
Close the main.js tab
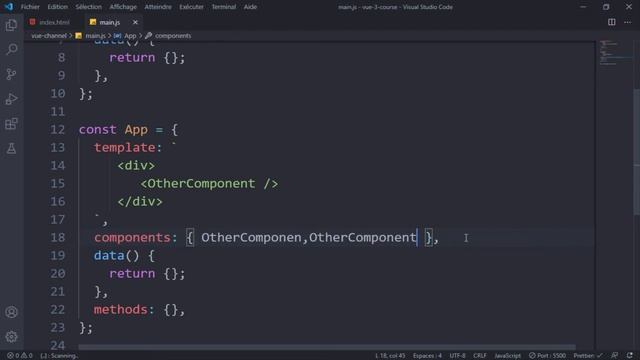click(x=135, y=22)
